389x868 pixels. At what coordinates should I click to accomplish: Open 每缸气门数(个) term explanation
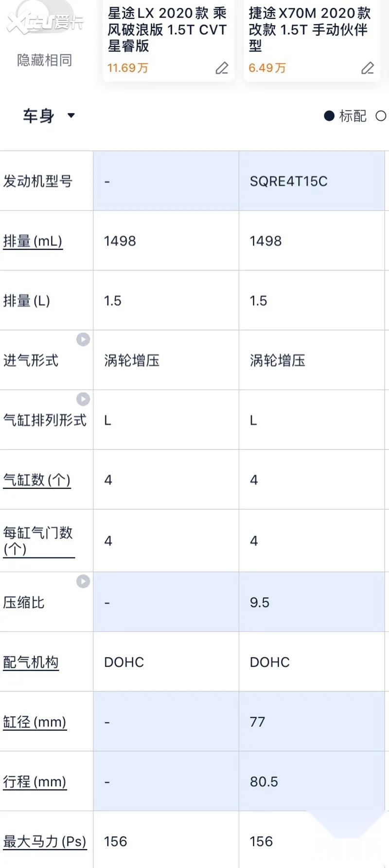(x=38, y=541)
